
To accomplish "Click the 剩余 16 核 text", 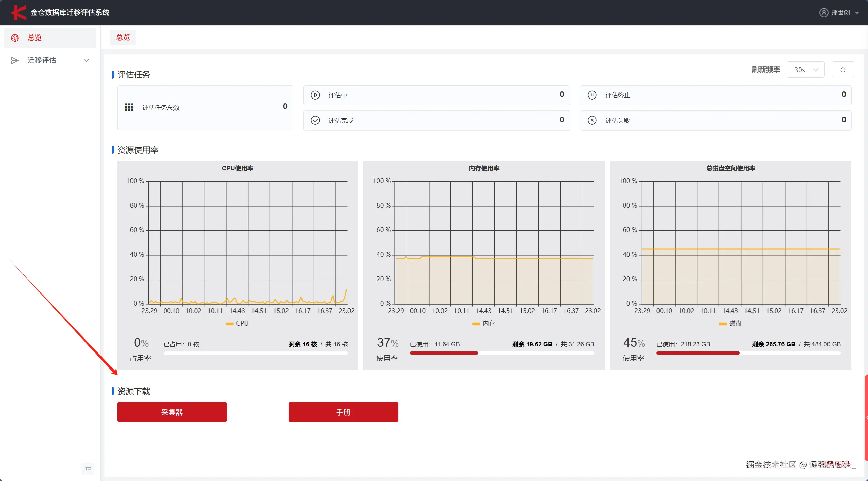I will point(303,344).
